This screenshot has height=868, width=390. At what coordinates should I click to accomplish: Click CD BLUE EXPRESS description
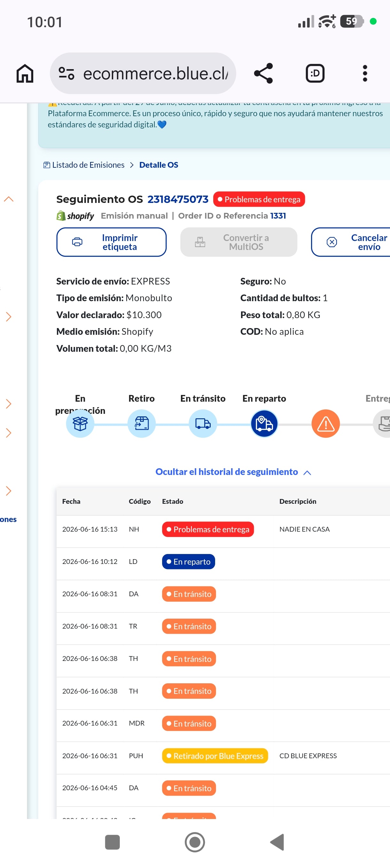coord(308,756)
